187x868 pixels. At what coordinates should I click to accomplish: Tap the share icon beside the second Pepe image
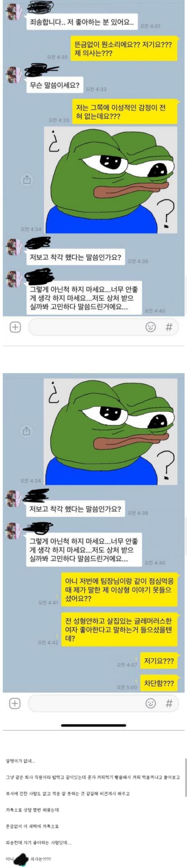point(27,431)
